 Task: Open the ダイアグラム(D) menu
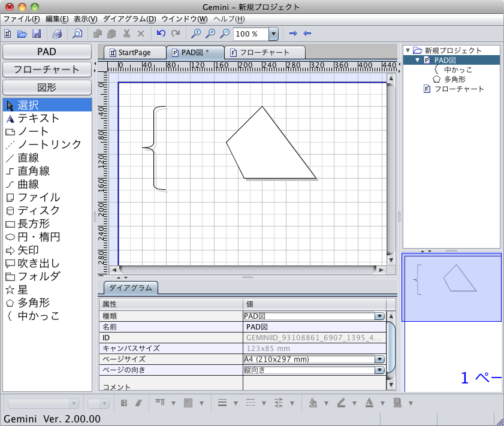point(129,19)
